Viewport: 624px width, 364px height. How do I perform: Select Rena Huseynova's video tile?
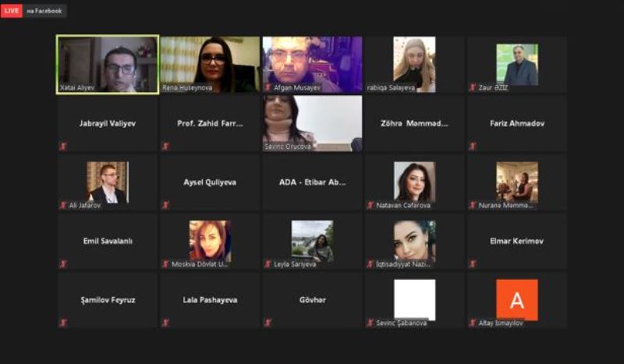210,65
